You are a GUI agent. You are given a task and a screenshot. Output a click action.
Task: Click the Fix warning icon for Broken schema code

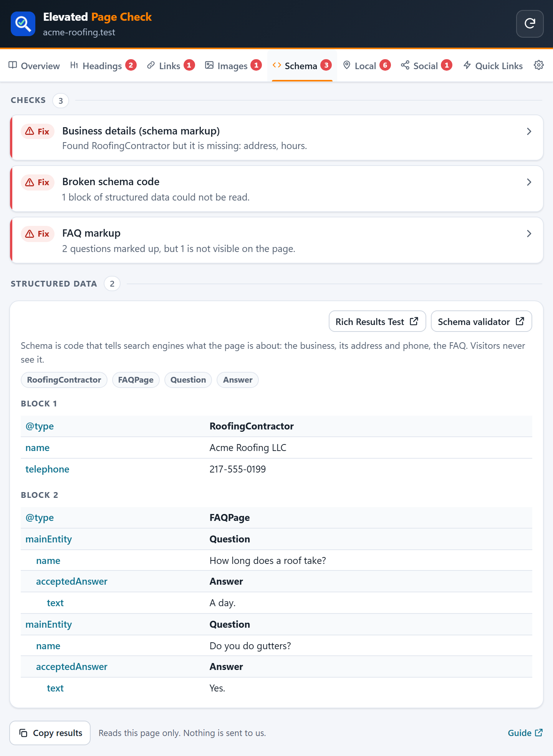(30, 182)
